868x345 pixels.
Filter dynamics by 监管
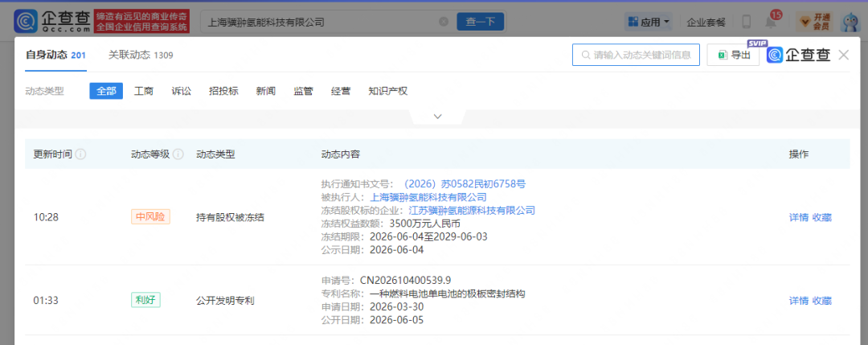click(303, 92)
